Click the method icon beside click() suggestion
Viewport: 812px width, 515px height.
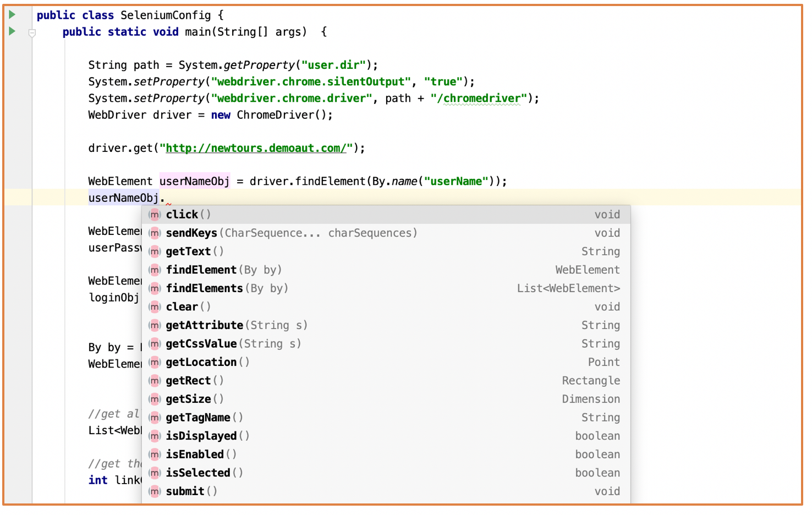[155, 215]
